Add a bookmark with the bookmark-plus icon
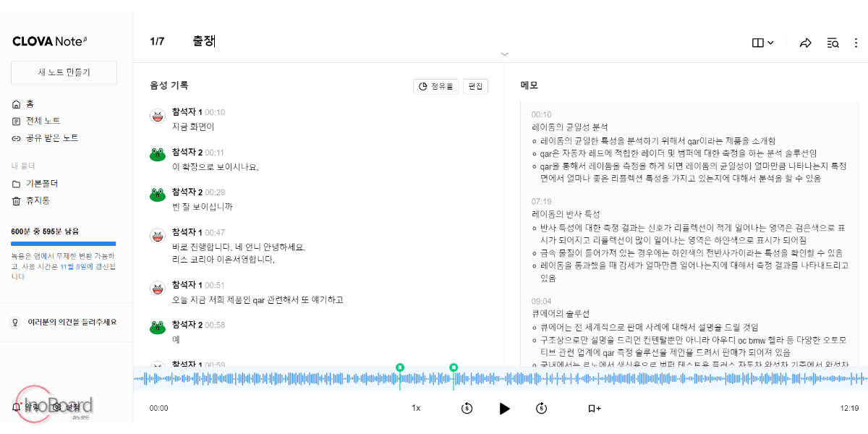868x434 pixels. coord(594,408)
